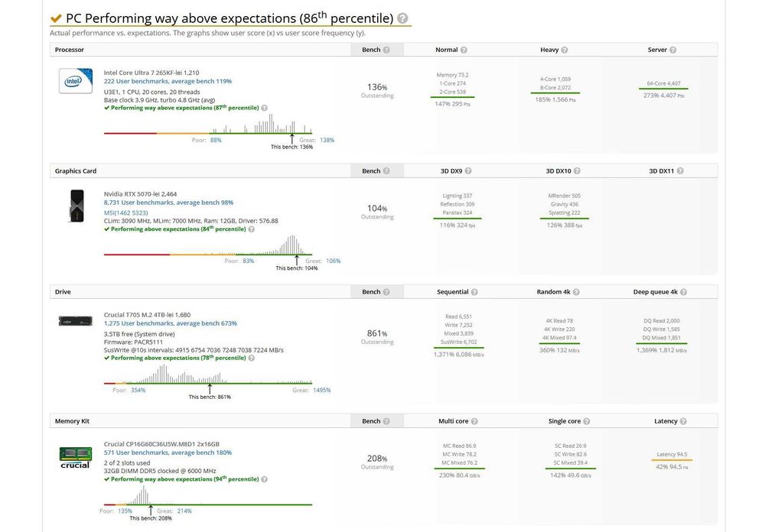Screen dimensions: 765x532
Task: Click help icon beside Deep queue 4k
Action: 683,292
